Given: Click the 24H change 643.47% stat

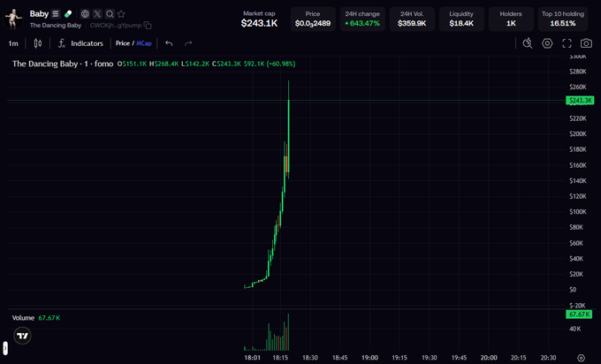Looking at the screenshot, I should (362, 19).
